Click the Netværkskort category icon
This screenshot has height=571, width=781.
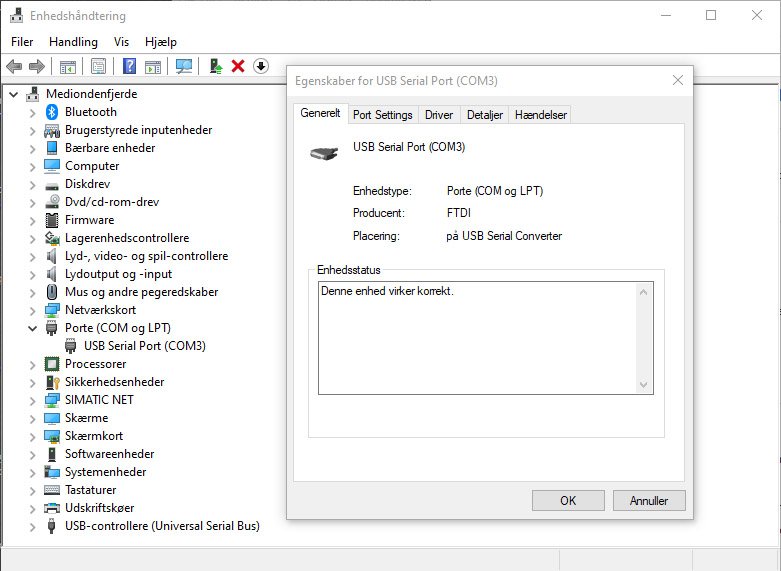point(52,310)
